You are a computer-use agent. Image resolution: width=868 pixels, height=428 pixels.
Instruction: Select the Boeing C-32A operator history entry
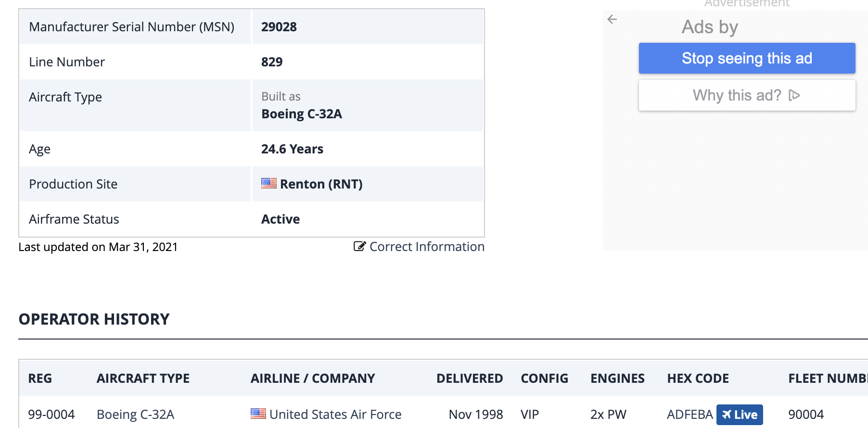click(135, 414)
